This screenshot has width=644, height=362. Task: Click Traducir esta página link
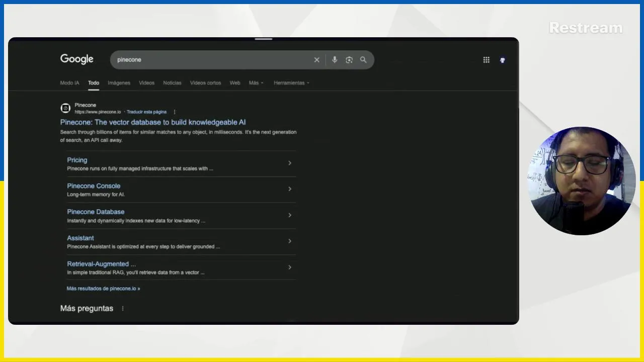tap(146, 112)
